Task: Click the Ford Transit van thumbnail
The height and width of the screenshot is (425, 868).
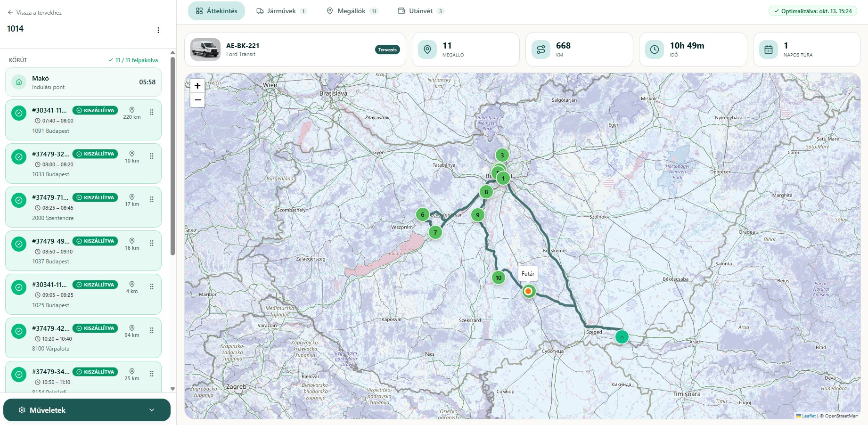Action: point(205,49)
